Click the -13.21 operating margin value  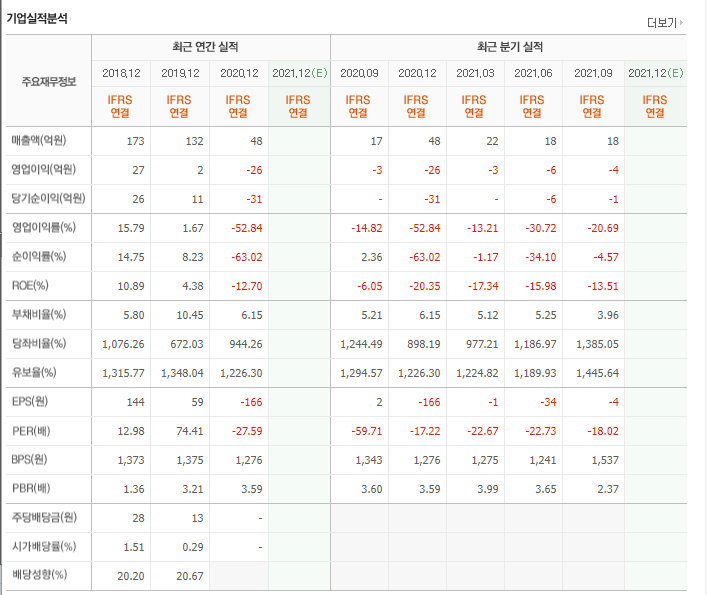click(482, 228)
